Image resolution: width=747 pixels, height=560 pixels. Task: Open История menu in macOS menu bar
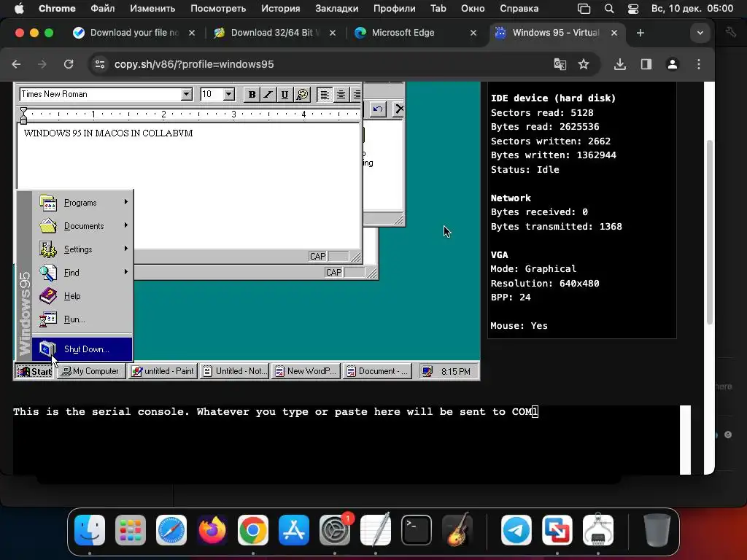point(281,9)
